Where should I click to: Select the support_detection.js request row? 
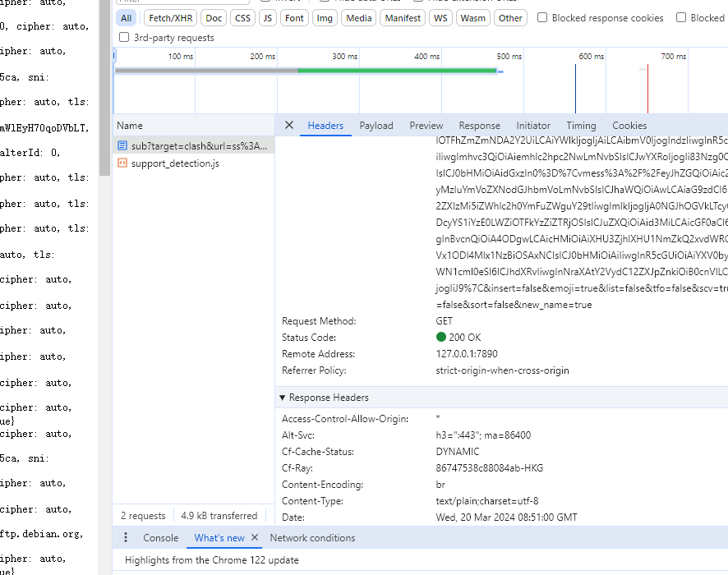194,163
